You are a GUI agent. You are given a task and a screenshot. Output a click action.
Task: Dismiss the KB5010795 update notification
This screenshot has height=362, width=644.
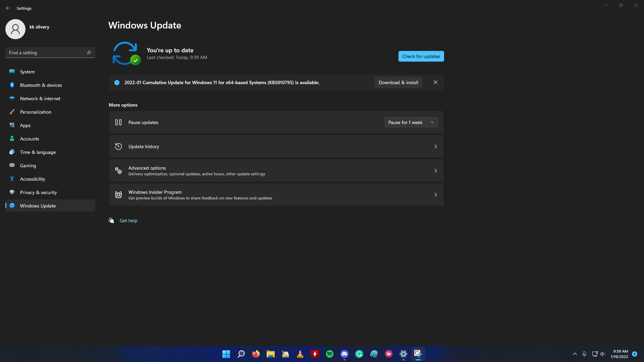[436, 82]
